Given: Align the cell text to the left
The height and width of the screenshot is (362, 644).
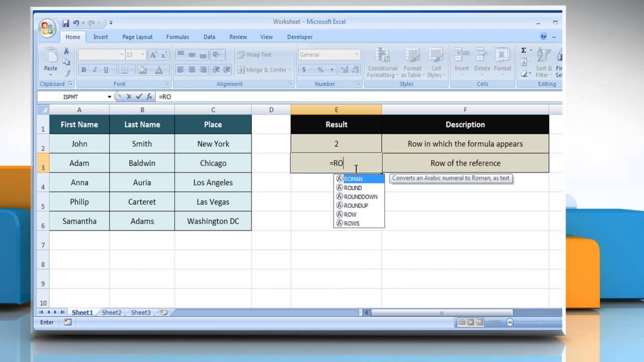Looking at the screenshot, I should click(x=180, y=70).
